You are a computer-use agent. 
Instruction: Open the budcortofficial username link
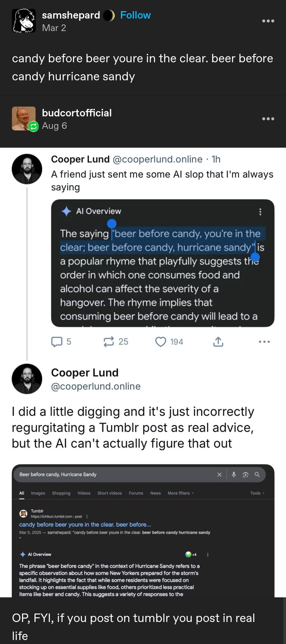(77, 113)
